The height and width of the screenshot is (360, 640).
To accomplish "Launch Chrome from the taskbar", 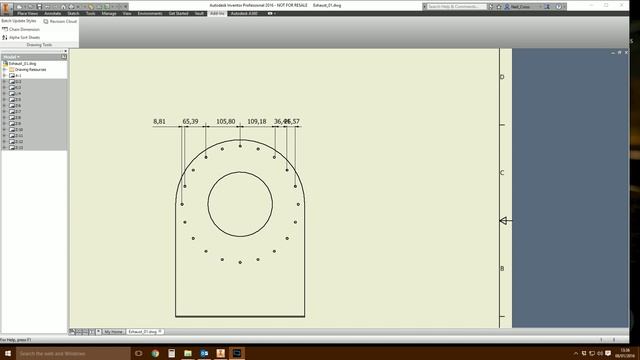I will tap(155, 353).
